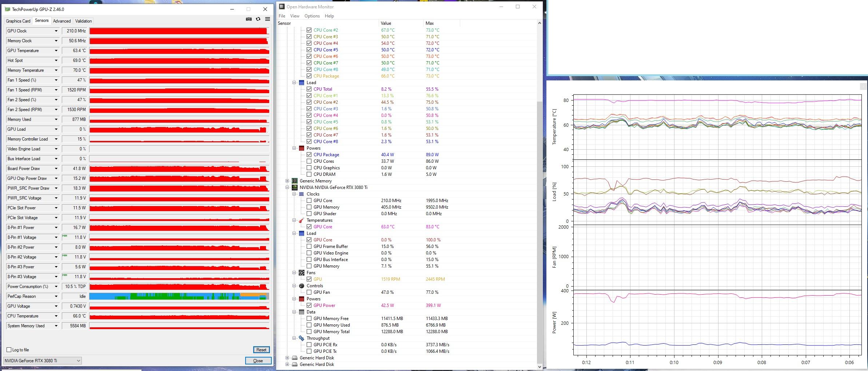
Task: Open the GPU Clock sensor dropdown
Action: coord(56,31)
